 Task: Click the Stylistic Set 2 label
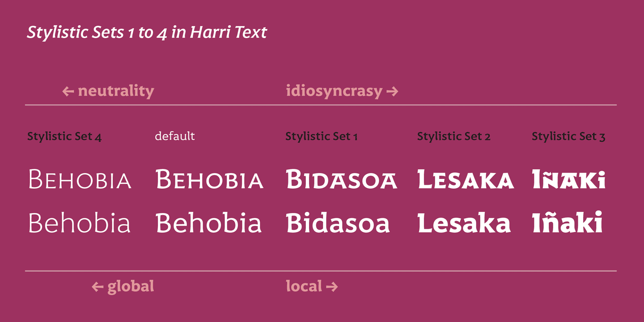[x=454, y=136]
